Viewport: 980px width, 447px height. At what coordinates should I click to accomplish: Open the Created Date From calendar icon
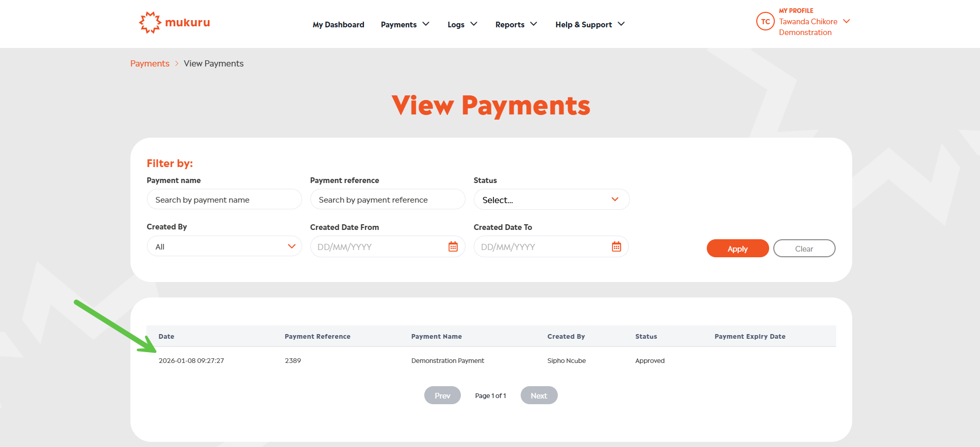click(x=453, y=247)
